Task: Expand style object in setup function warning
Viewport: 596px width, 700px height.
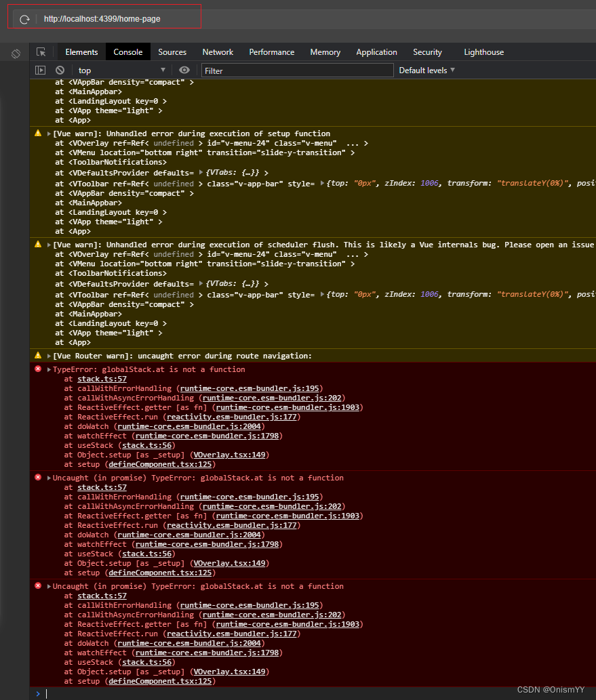Action: pyautogui.click(x=322, y=183)
